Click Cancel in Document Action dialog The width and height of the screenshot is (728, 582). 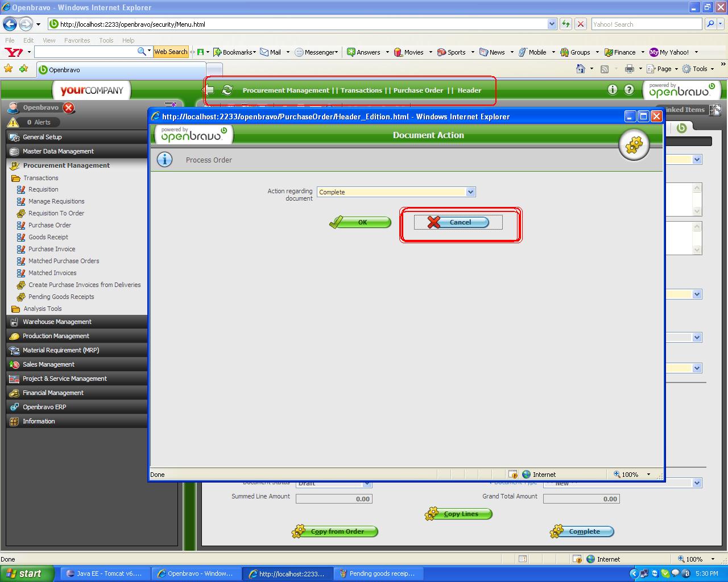[458, 222]
